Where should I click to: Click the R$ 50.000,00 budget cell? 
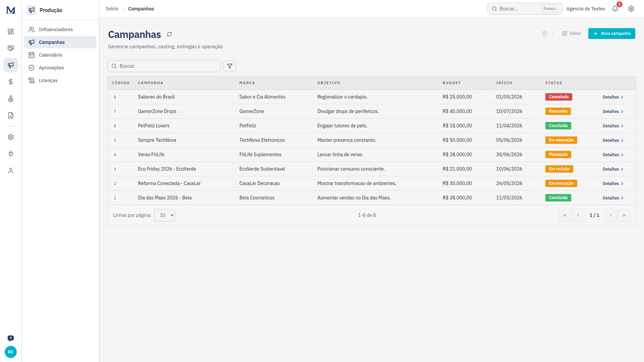coord(457,140)
